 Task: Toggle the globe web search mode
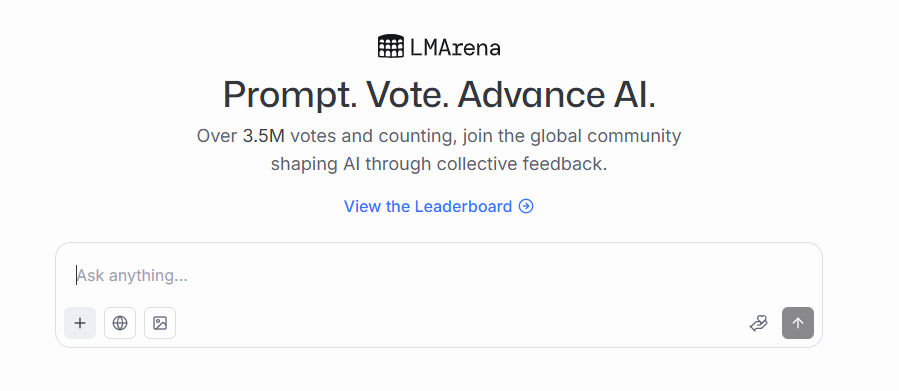point(120,323)
